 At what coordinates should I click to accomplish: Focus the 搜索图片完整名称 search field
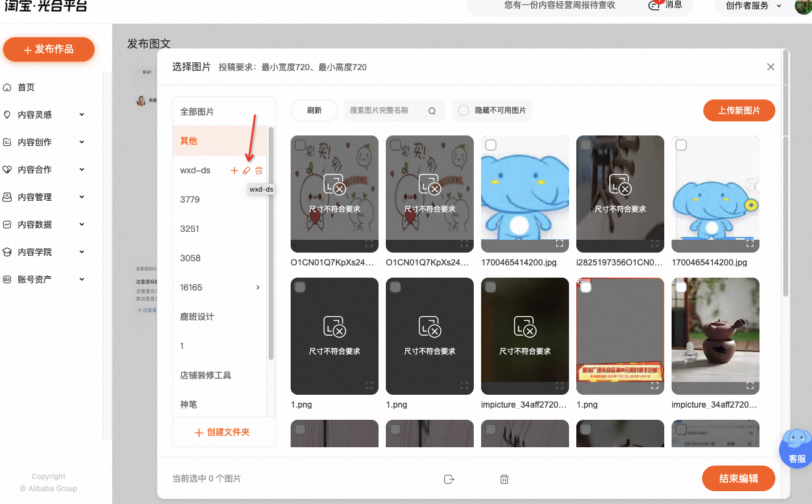(386, 110)
